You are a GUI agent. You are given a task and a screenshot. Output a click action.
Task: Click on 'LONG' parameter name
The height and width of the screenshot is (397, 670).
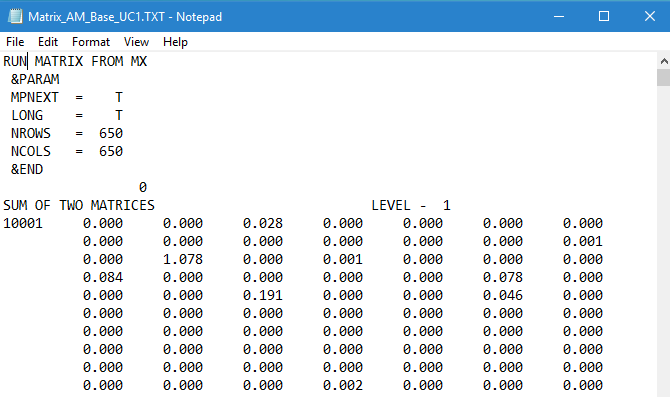27,115
